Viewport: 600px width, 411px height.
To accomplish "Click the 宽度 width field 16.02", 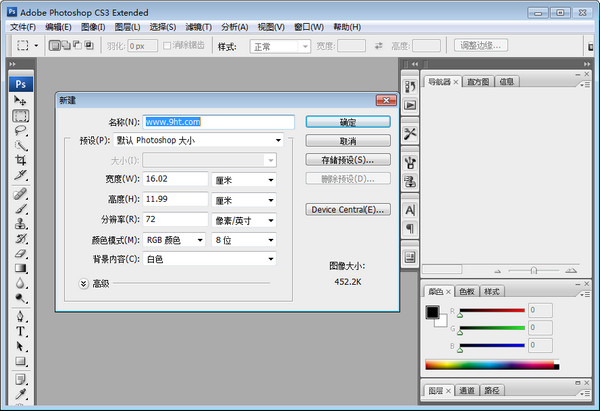I will tap(175, 179).
